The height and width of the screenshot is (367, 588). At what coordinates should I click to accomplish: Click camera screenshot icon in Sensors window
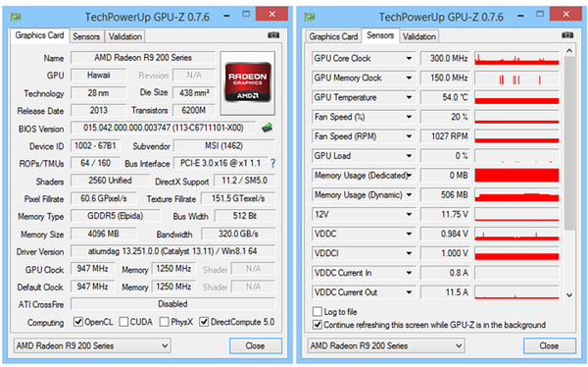pos(567,35)
